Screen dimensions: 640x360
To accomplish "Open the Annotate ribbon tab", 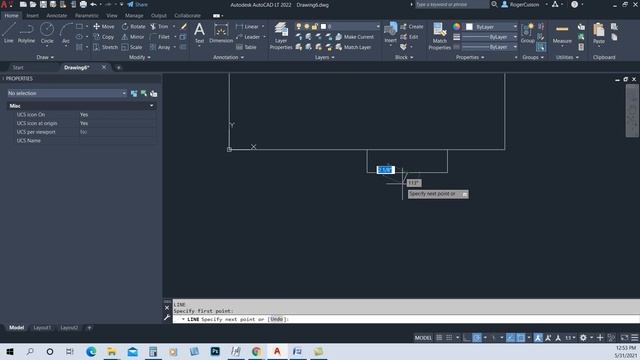I will pyautogui.click(x=57, y=16).
